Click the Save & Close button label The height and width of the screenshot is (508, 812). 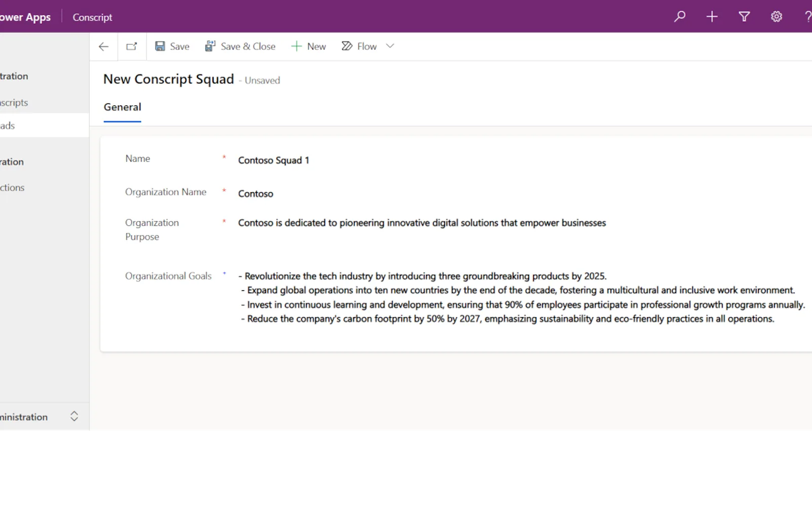coord(248,47)
